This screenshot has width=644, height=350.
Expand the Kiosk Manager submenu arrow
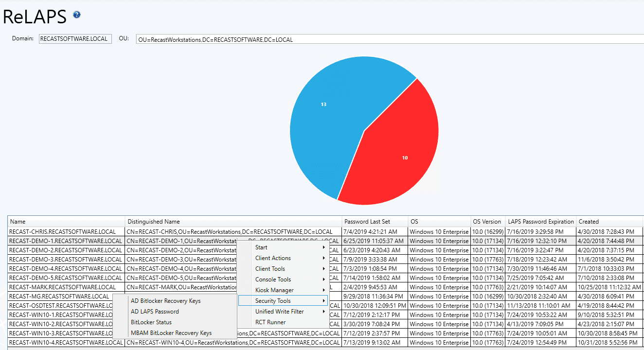324,290
